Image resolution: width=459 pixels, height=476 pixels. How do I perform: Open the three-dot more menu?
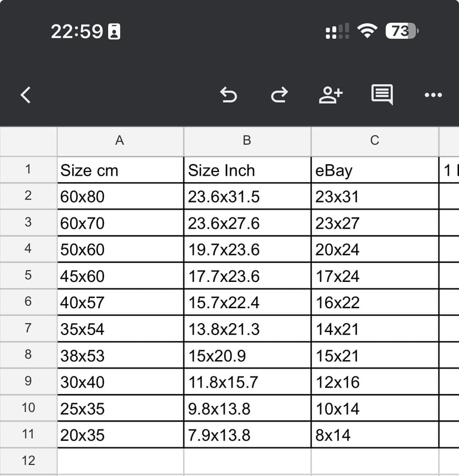click(x=433, y=95)
